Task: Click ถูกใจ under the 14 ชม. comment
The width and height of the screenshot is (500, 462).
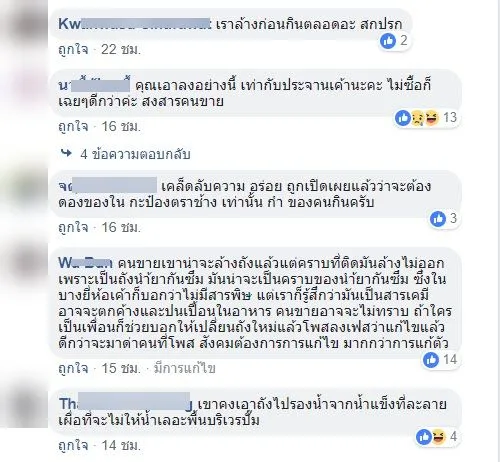Action: tap(73, 445)
